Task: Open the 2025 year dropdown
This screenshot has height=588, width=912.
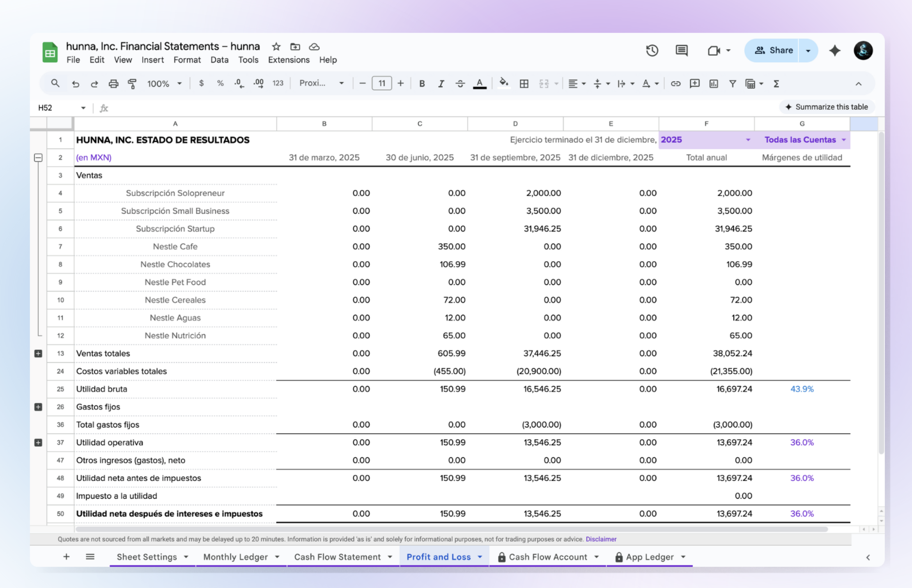Action: coord(747,140)
